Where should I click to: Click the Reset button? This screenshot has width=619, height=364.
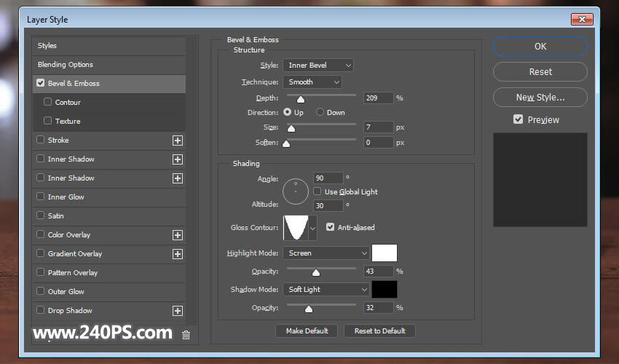click(540, 72)
